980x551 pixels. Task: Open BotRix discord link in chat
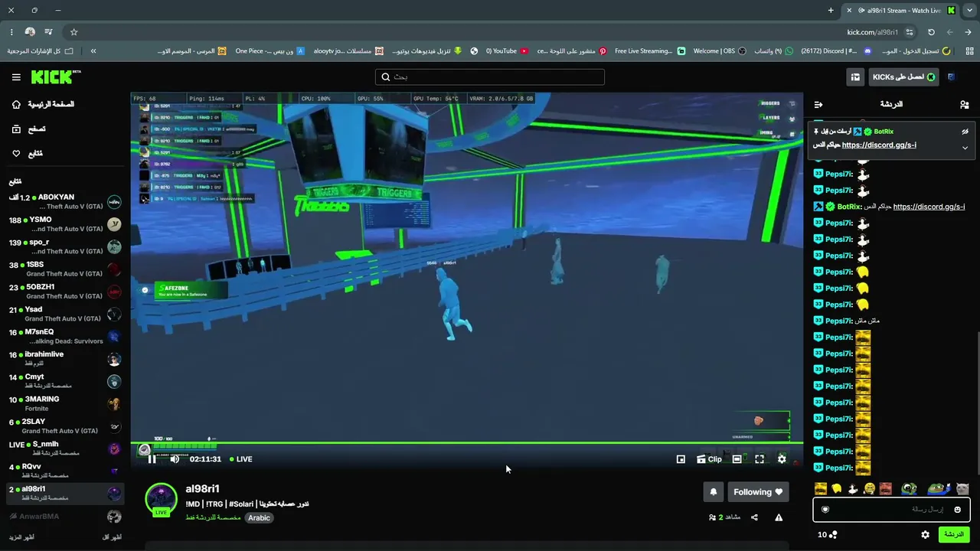pos(929,207)
